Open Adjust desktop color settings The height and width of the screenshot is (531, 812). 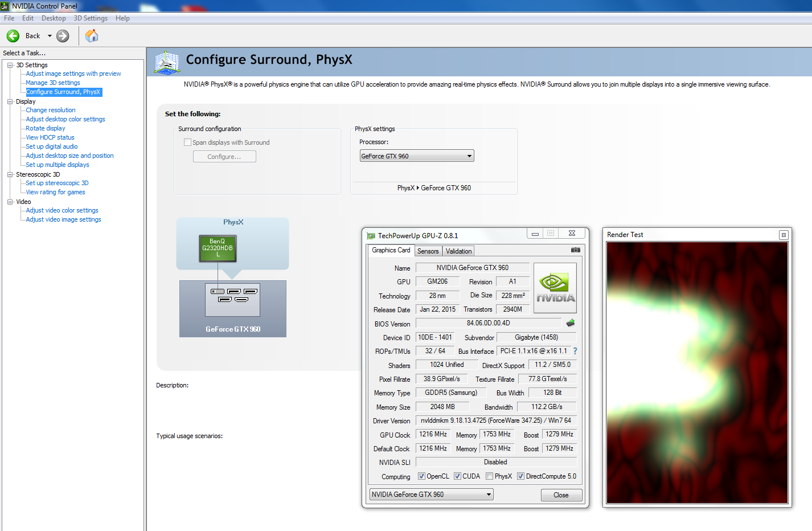(x=65, y=119)
